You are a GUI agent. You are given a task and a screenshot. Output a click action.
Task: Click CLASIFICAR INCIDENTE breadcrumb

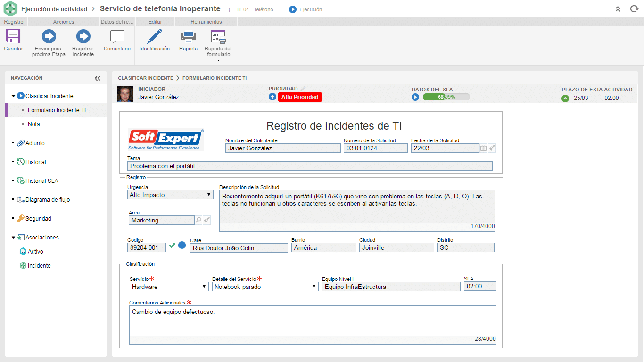tap(145, 78)
